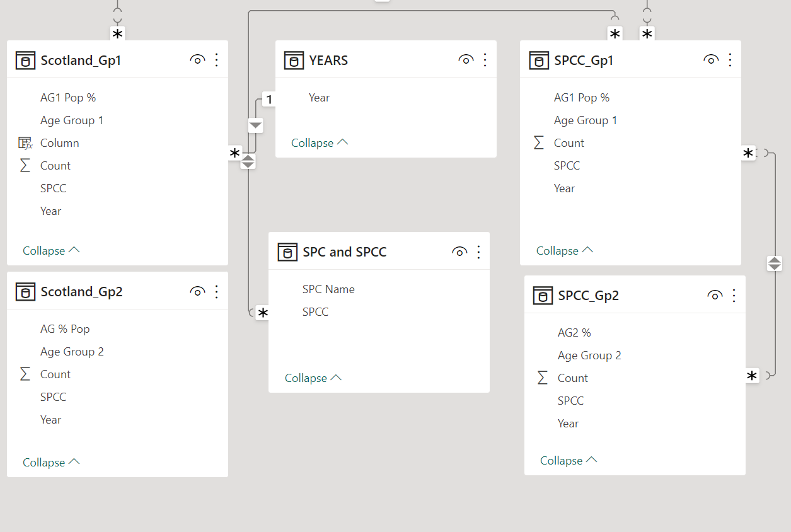The height and width of the screenshot is (532, 791).
Task: Click many marker above Scotland_Gp1 table
Action: tap(117, 34)
